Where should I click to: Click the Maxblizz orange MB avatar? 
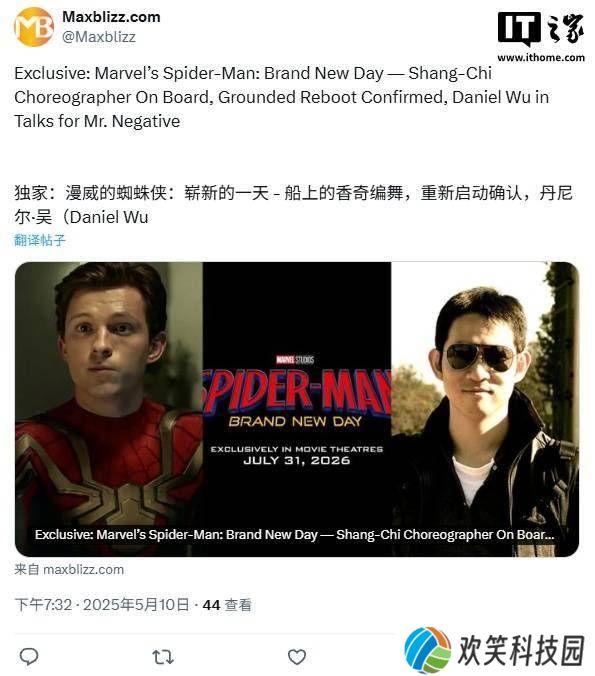click(34, 27)
